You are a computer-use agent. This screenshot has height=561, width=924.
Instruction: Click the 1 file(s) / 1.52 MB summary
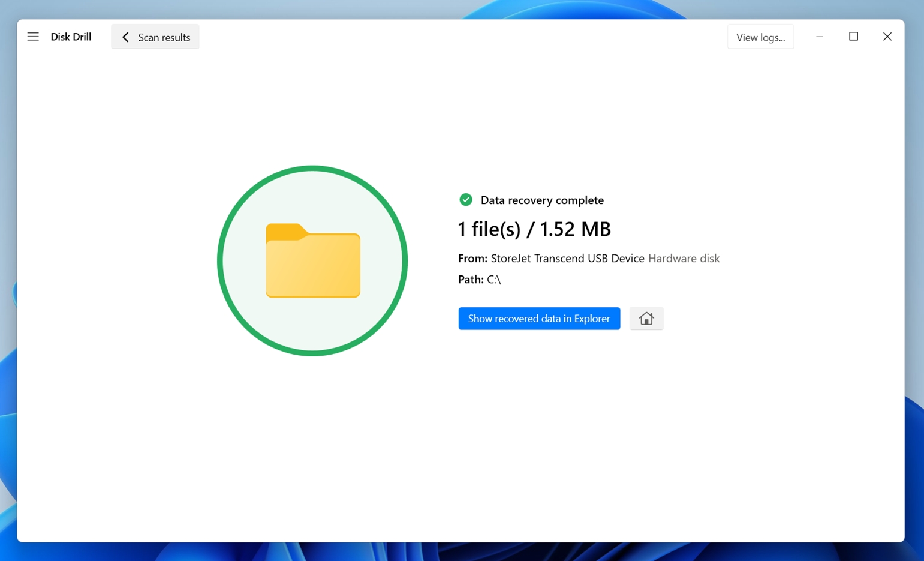[534, 229]
